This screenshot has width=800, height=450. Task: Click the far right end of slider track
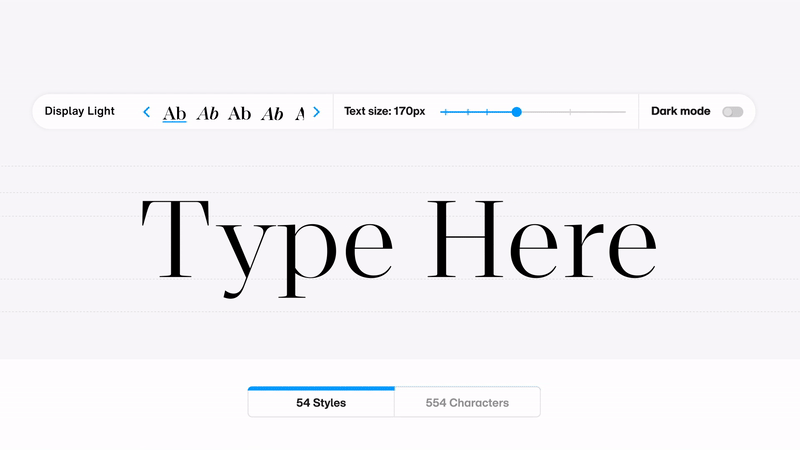coord(625,112)
